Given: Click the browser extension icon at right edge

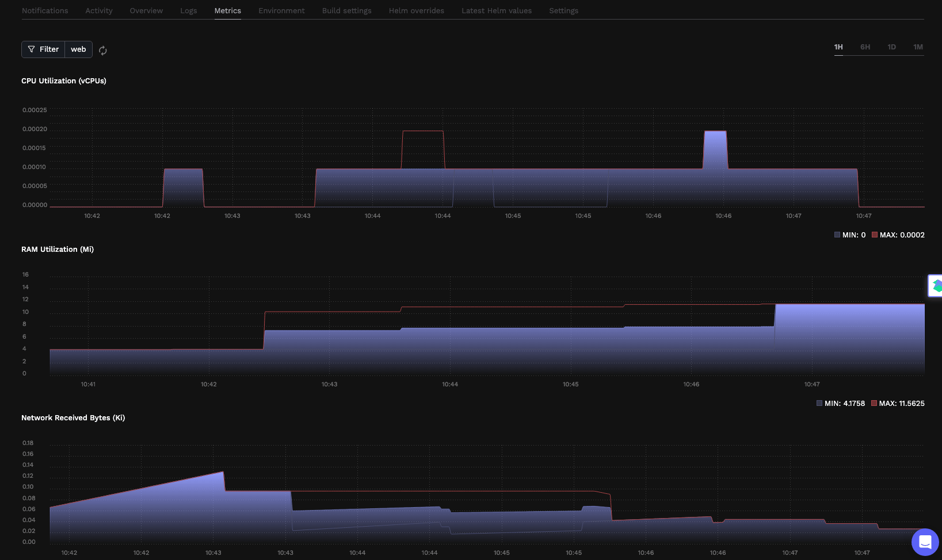Looking at the screenshot, I should click(937, 285).
